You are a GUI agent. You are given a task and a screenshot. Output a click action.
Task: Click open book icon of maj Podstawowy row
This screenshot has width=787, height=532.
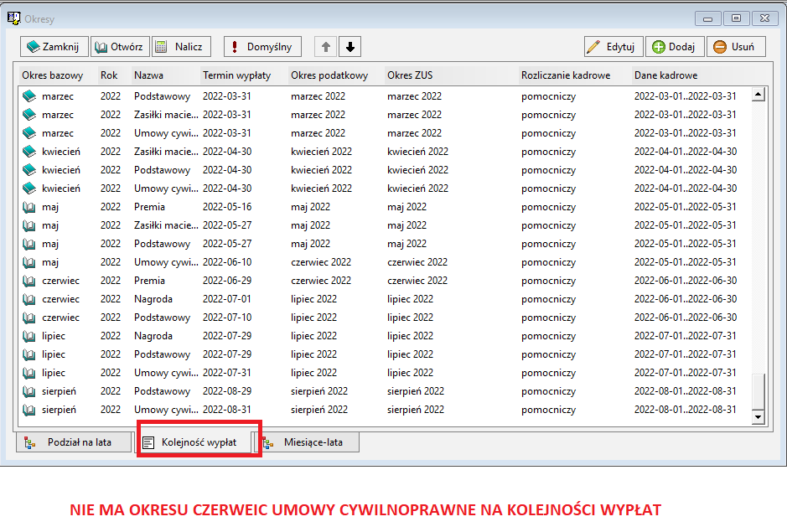tap(29, 244)
